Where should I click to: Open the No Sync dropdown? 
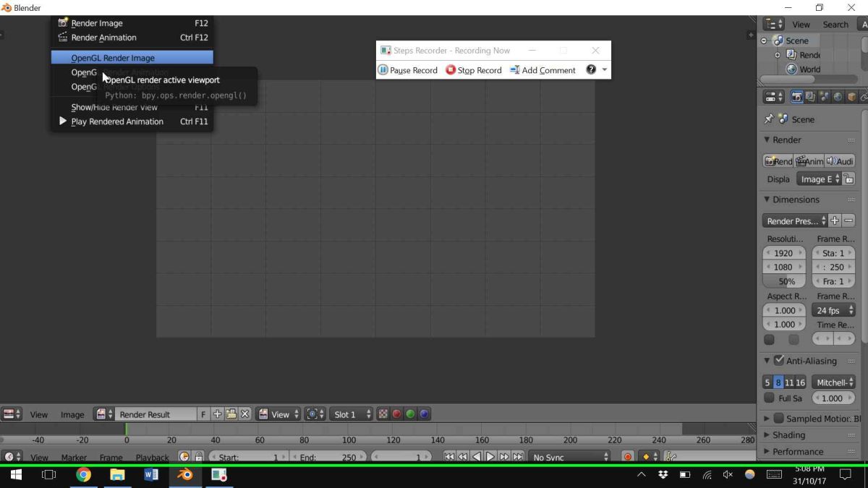[x=569, y=457]
